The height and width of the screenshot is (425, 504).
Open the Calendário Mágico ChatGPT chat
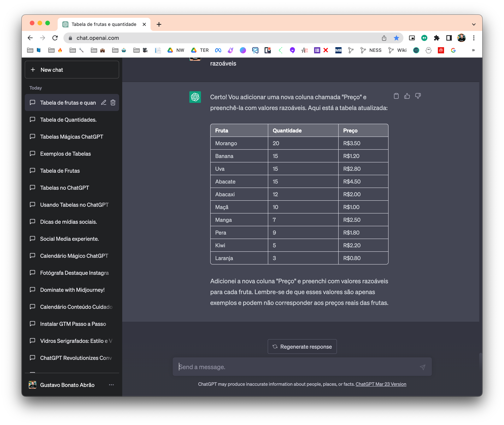point(72,256)
